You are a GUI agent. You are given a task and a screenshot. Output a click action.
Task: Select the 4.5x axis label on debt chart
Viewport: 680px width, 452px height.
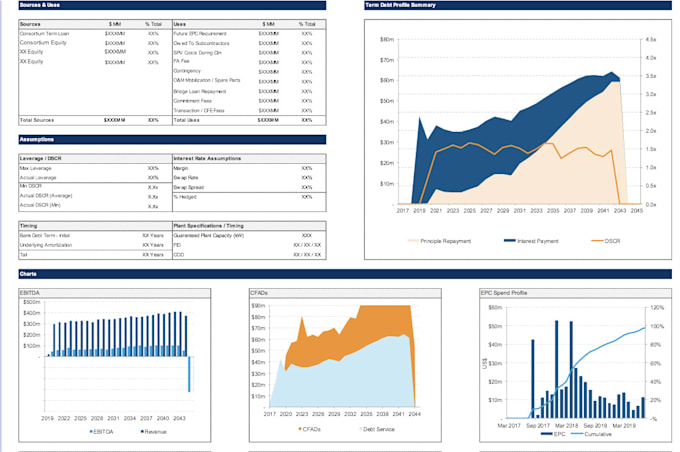point(651,39)
